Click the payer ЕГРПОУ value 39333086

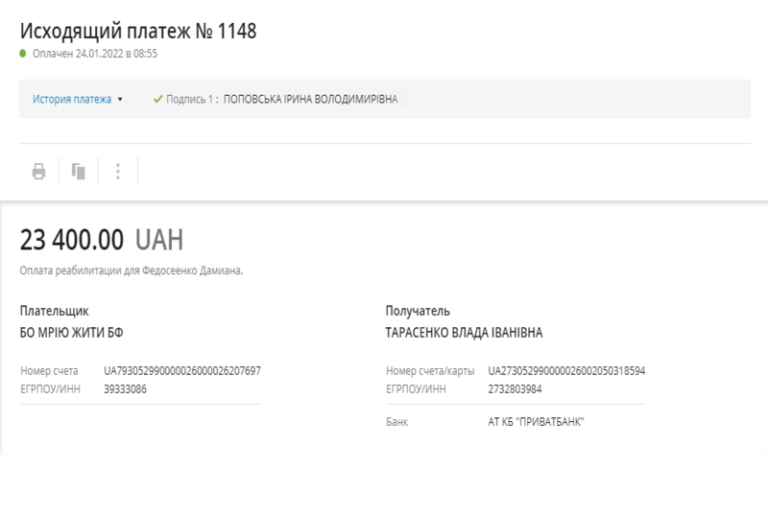point(125,389)
